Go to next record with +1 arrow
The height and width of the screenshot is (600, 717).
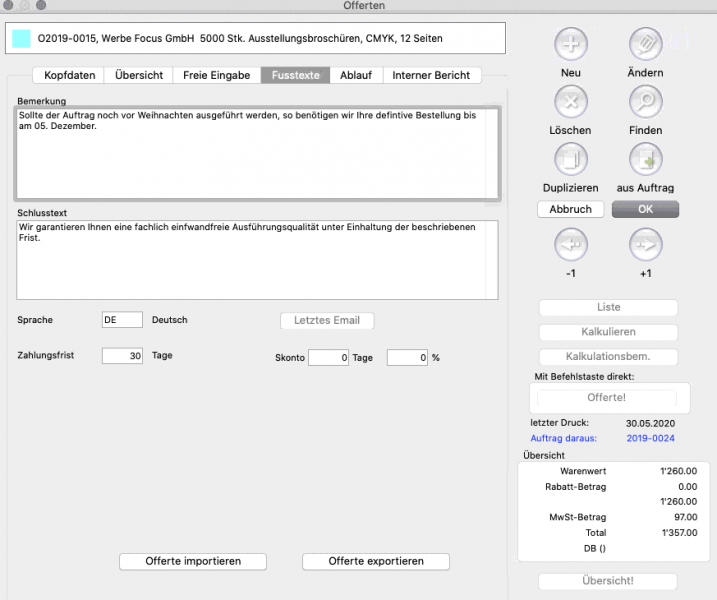[x=646, y=245]
